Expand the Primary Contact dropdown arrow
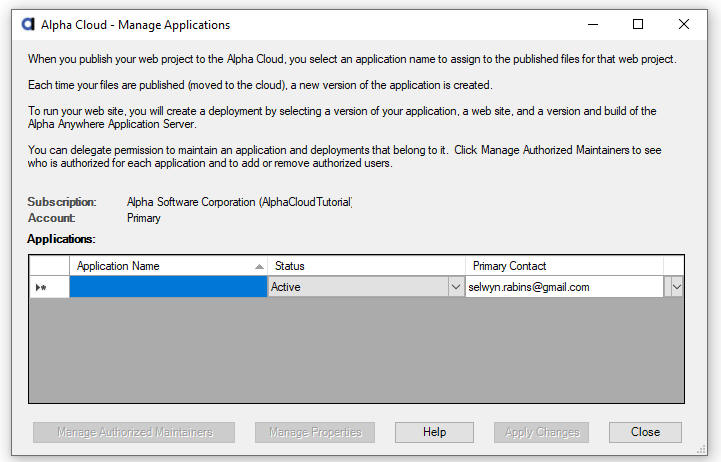721x462 pixels. click(x=676, y=287)
